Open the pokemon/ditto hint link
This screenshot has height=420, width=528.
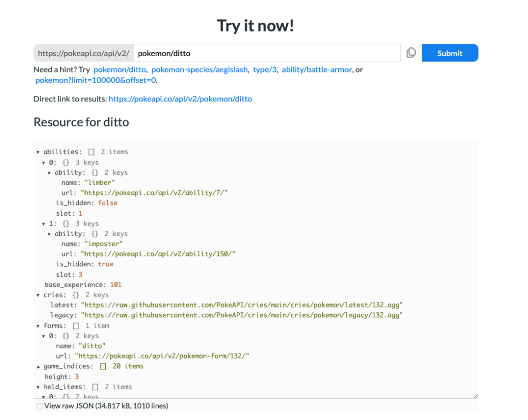120,70
